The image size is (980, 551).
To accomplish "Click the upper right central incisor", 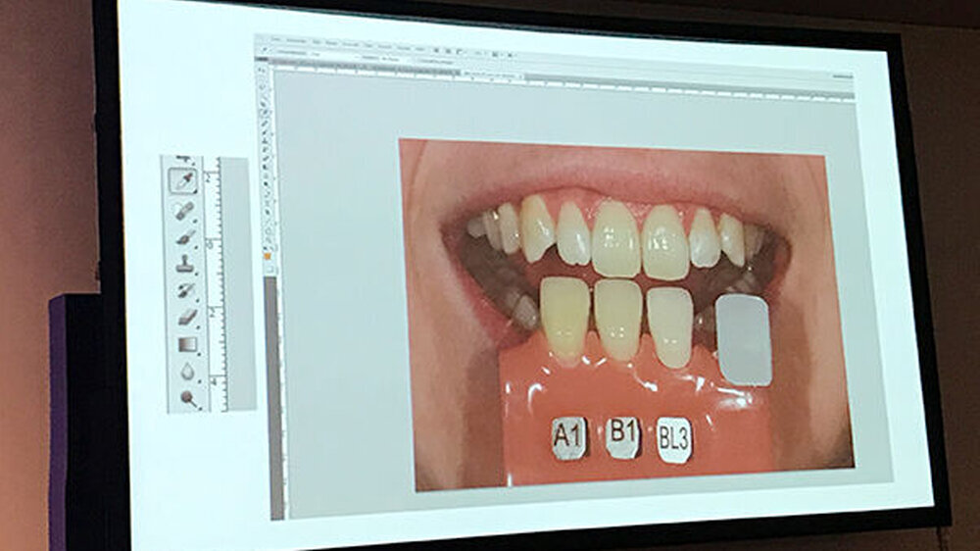I will click(x=615, y=237).
